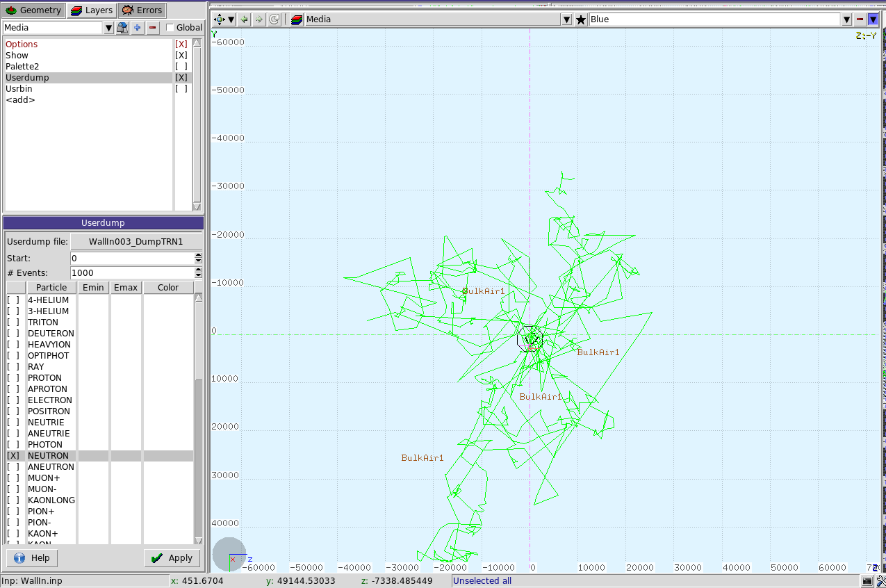Click the Emin column header

tap(93, 288)
